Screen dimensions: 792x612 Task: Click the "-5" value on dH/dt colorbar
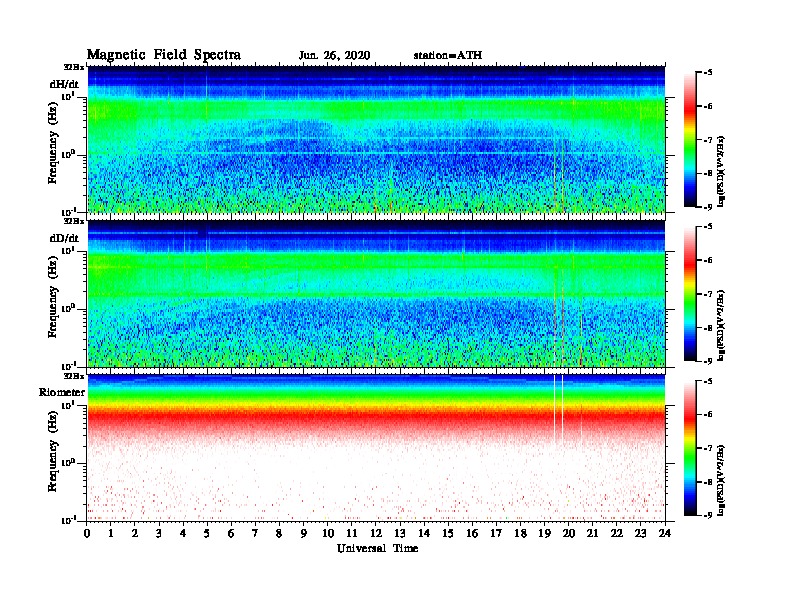707,73
